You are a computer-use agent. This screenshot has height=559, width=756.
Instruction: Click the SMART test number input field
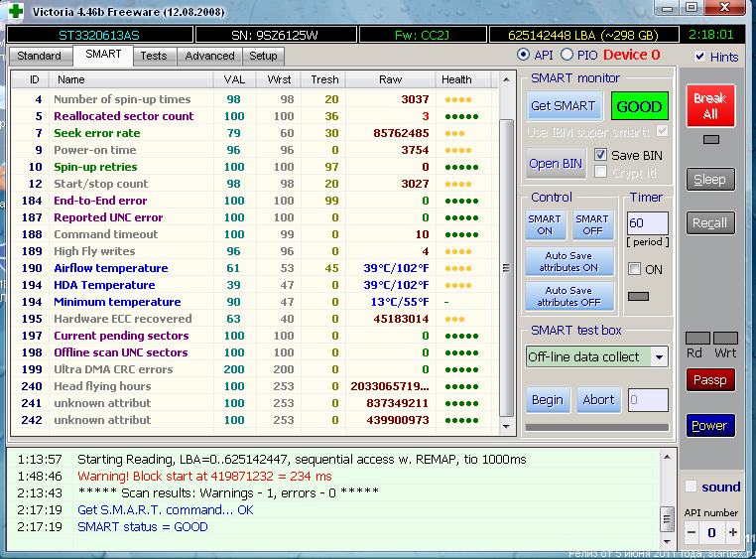click(x=648, y=400)
